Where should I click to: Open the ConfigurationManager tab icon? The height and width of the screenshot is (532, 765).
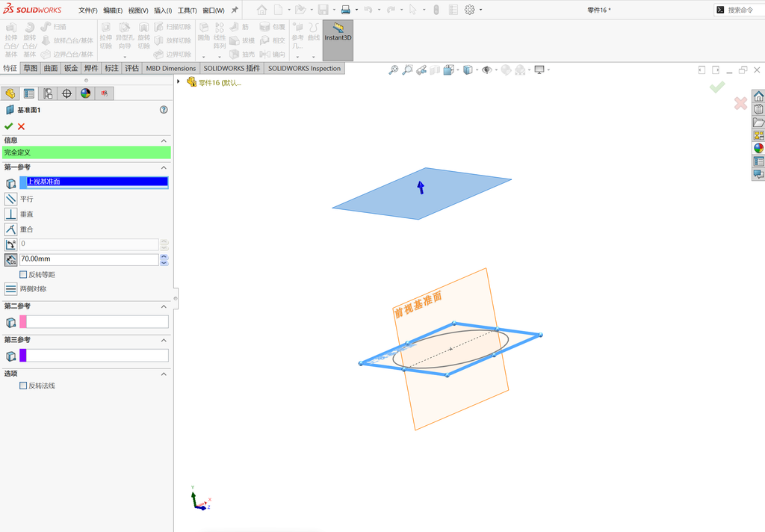(48, 93)
